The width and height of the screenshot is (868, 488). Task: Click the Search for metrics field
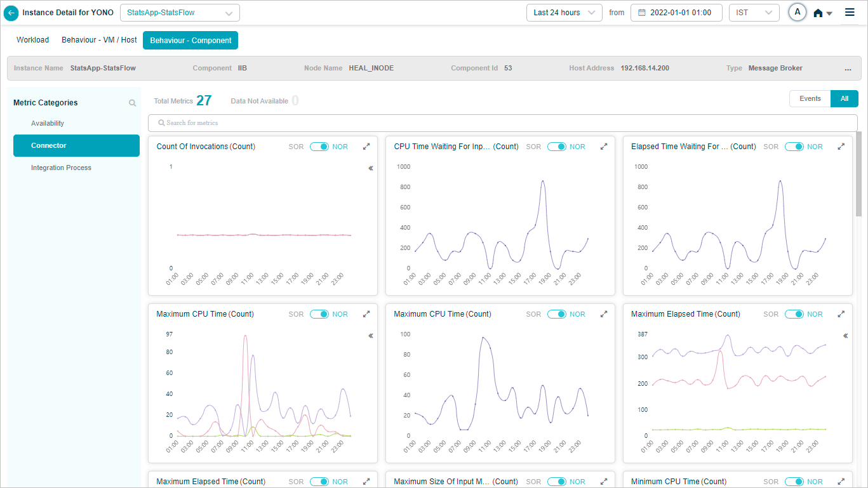(502, 122)
